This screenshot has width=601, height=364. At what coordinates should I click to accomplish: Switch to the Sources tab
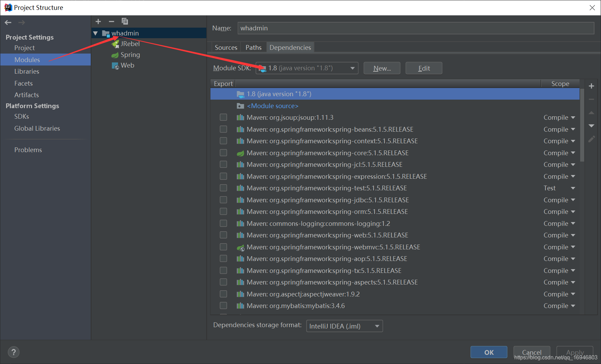[x=225, y=47]
